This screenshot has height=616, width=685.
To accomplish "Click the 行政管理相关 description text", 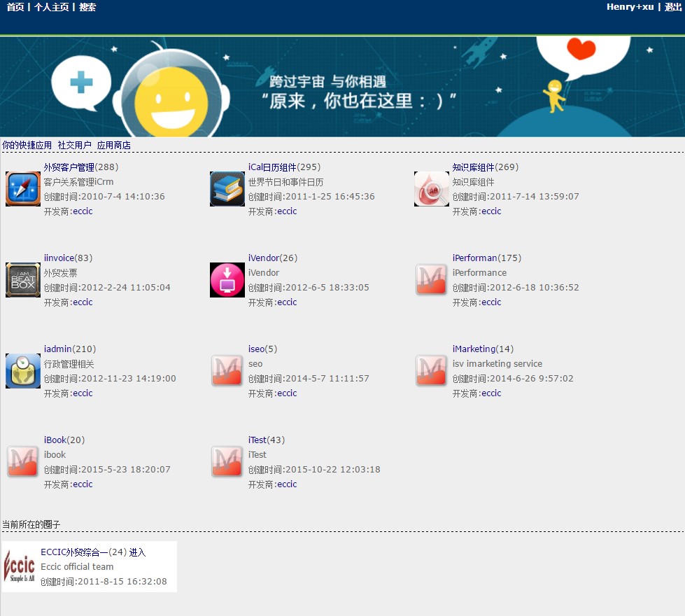I will click(69, 364).
